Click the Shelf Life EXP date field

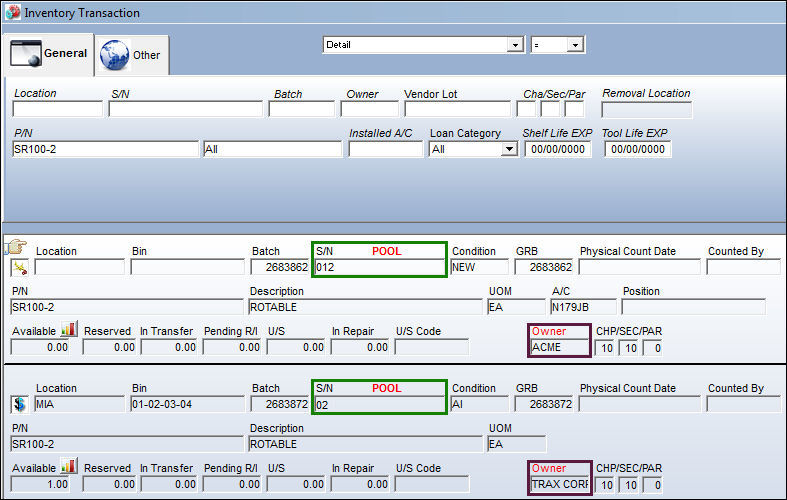point(558,149)
